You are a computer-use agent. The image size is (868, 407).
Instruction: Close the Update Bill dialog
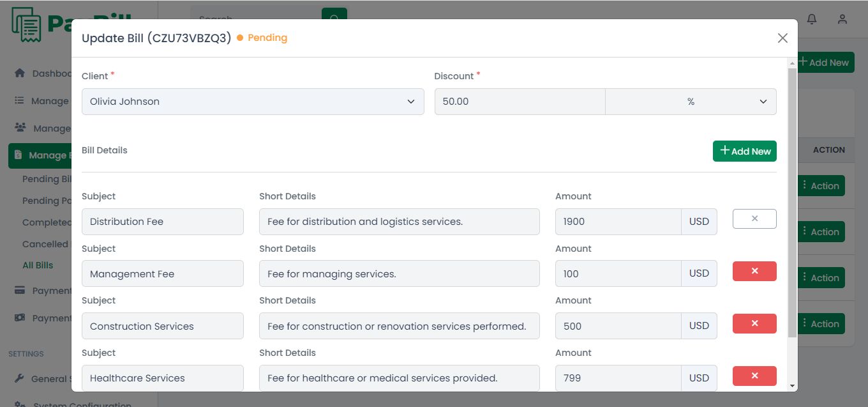click(x=782, y=38)
